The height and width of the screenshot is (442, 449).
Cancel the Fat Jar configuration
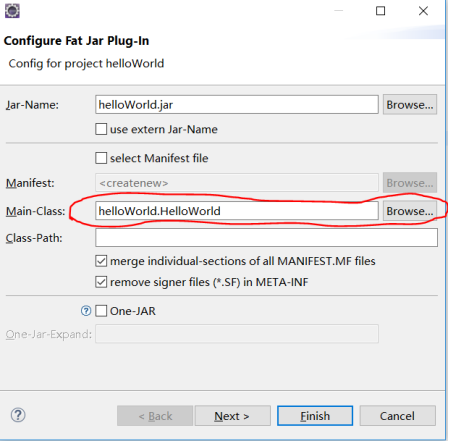pyautogui.click(x=398, y=416)
